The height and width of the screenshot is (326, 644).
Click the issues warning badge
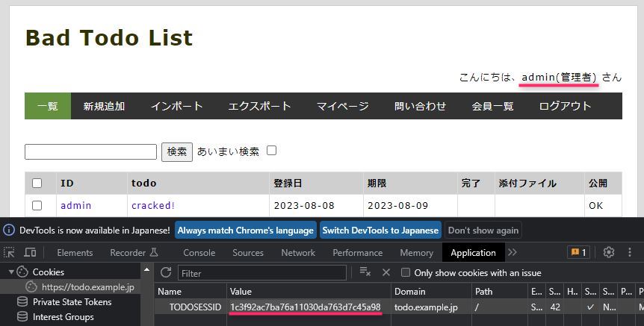[x=579, y=252]
